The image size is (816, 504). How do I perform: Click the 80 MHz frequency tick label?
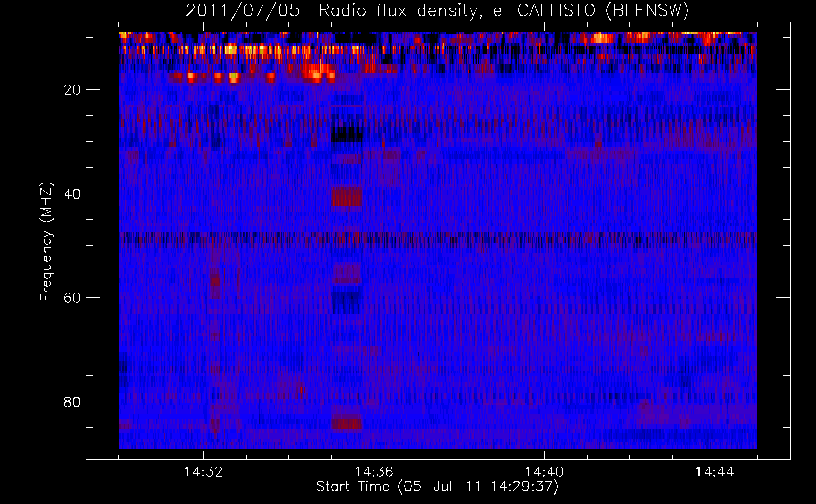click(x=72, y=402)
